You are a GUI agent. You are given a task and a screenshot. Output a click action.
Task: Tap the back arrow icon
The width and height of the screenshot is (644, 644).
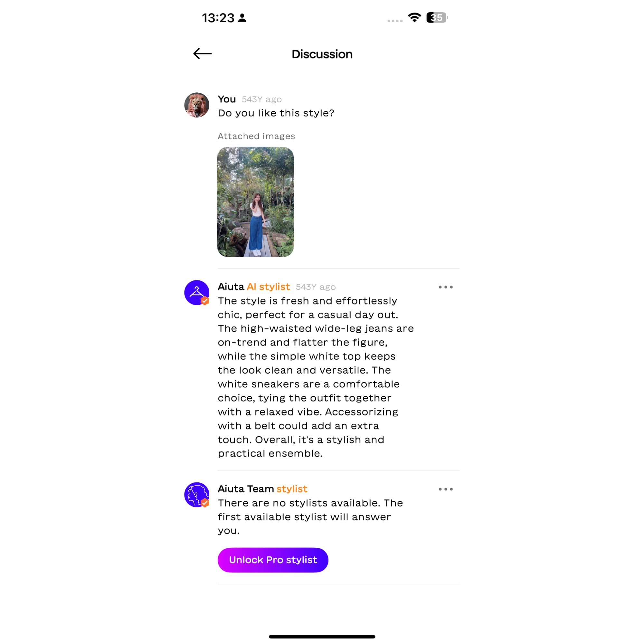coord(202,54)
